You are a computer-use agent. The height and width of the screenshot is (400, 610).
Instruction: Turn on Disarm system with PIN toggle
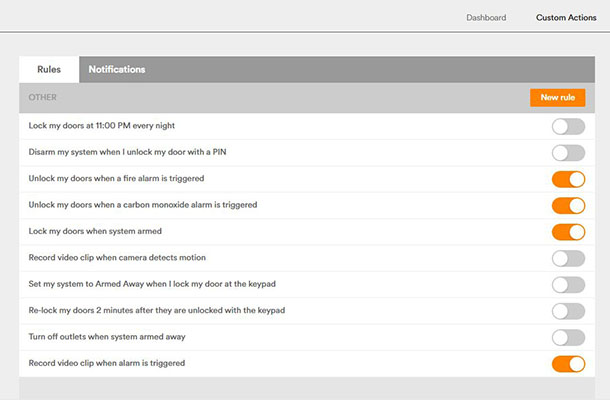568,153
